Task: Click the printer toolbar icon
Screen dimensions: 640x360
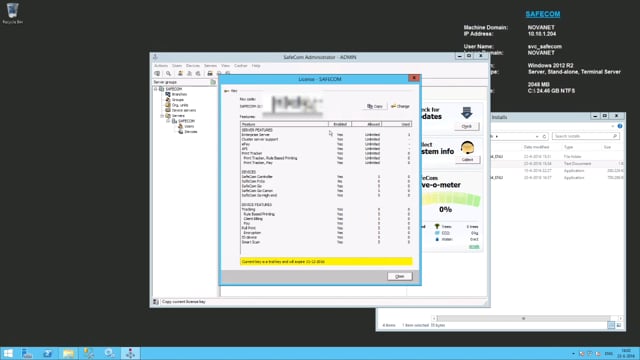Action: pyautogui.click(x=210, y=73)
